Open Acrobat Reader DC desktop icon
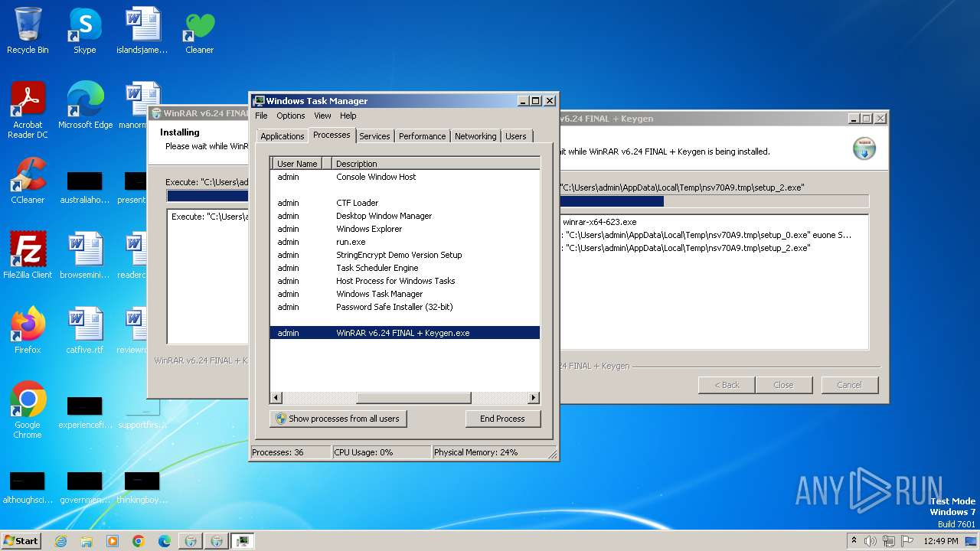The height and width of the screenshot is (551, 980). pyautogui.click(x=28, y=110)
